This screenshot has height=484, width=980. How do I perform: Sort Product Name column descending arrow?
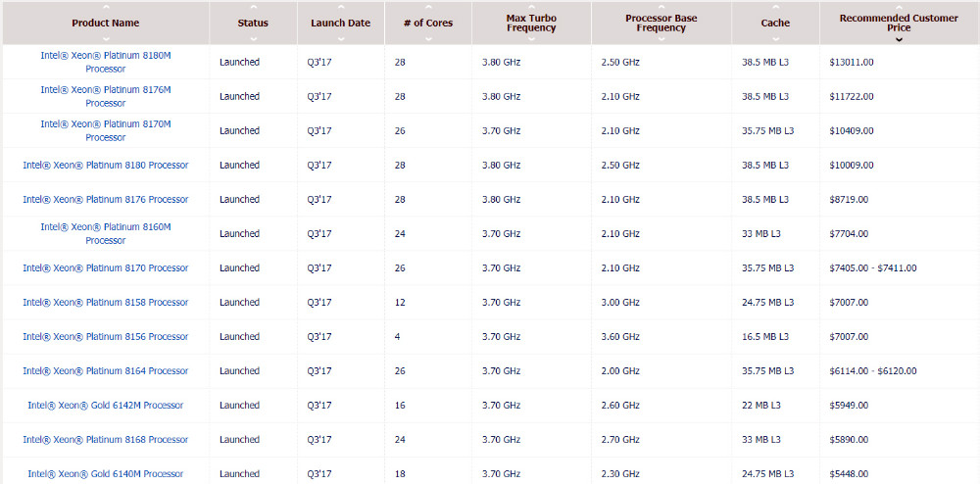point(106,39)
